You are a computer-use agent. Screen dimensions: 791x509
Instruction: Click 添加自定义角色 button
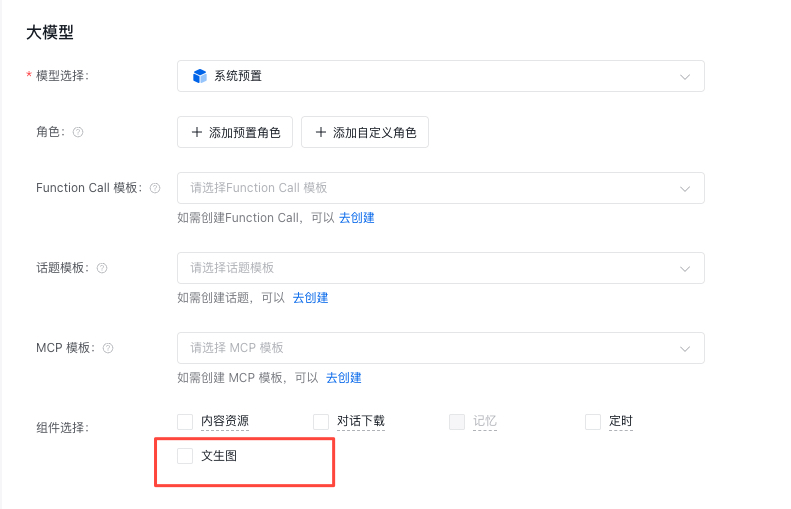click(365, 132)
